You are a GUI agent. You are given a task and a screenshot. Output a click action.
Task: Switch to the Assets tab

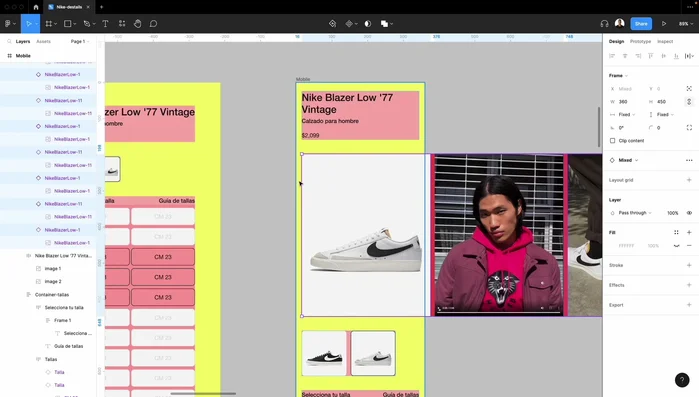click(43, 41)
